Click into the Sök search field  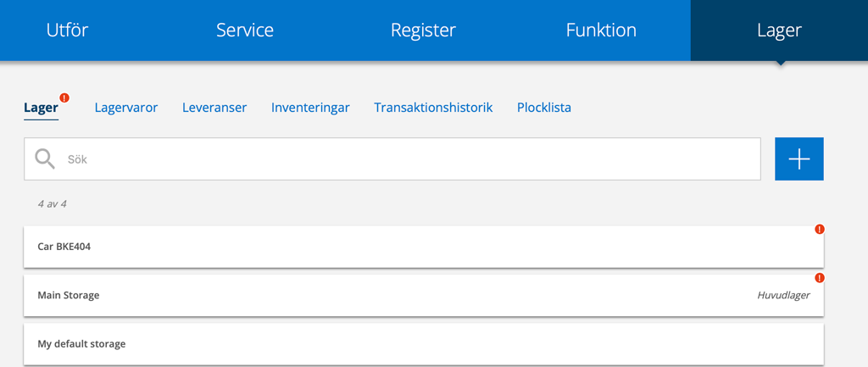[407, 159]
